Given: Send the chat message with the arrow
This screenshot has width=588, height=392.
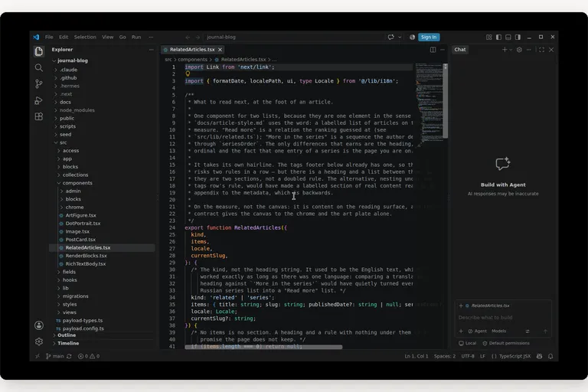Looking at the screenshot, I should click(x=545, y=331).
